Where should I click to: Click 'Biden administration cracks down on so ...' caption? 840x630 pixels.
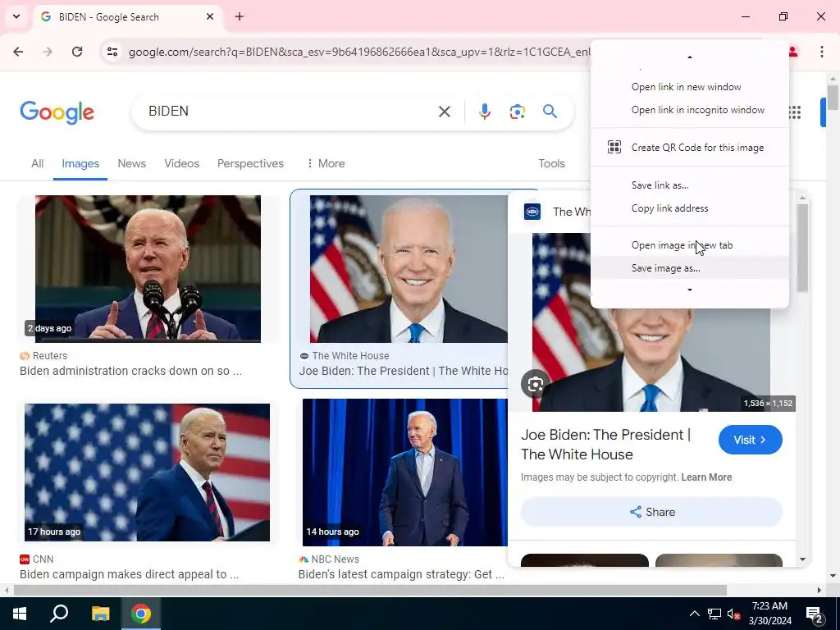[x=130, y=371]
